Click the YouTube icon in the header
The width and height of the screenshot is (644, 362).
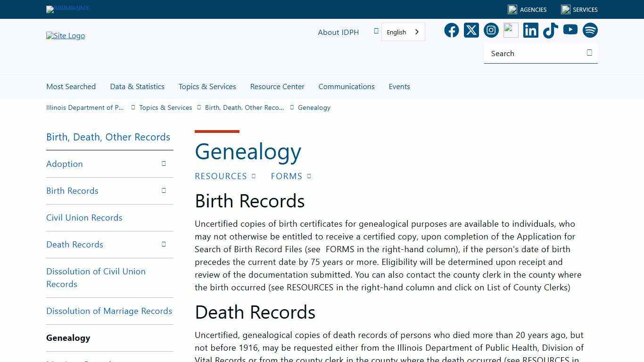coord(570,30)
